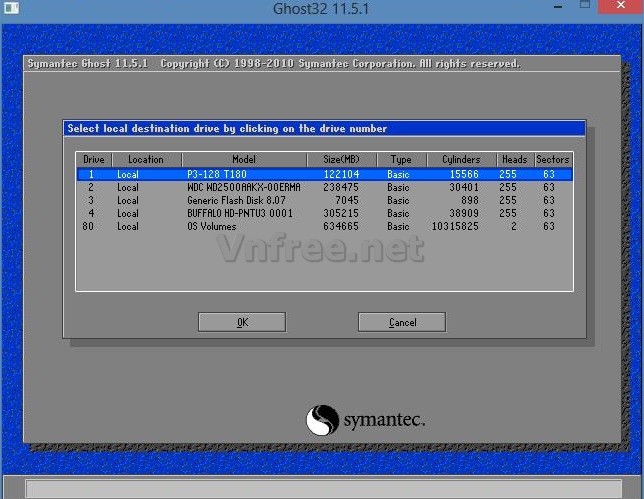Click the Drive column header

94,159
